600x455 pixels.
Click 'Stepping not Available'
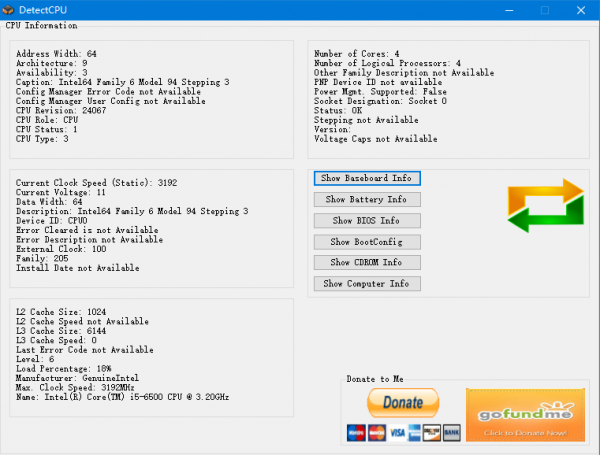(x=366, y=120)
